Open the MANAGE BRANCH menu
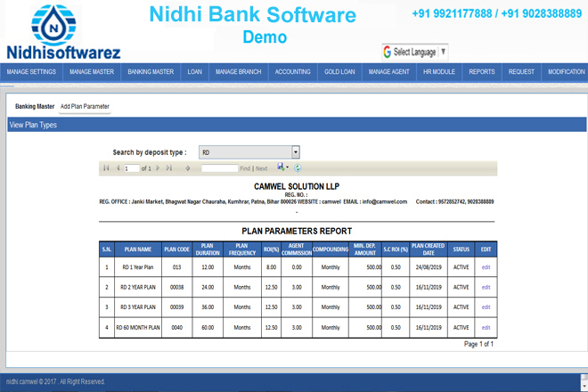 238,72
